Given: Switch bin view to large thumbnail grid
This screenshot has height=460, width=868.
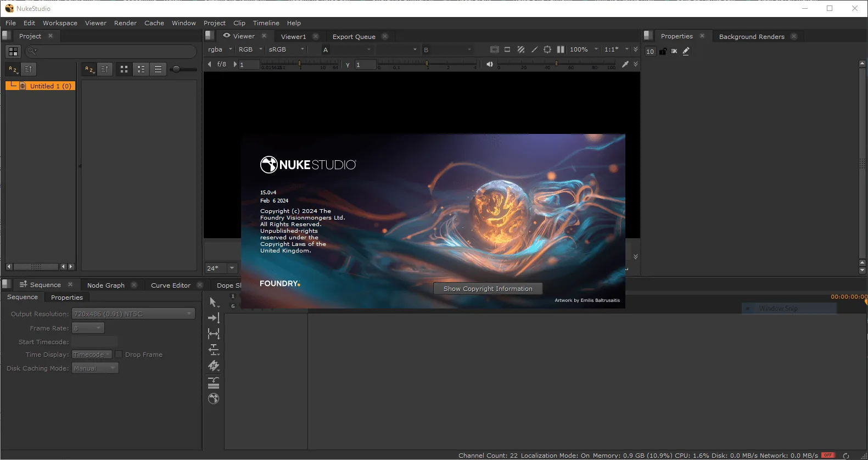Looking at the screenshot, I should pyautogui.click(x=124, y=69).
